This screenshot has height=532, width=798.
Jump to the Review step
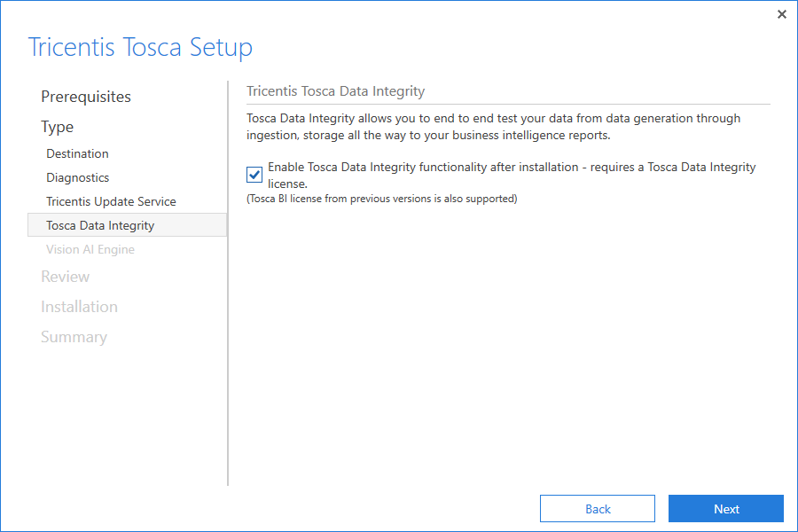66,277
